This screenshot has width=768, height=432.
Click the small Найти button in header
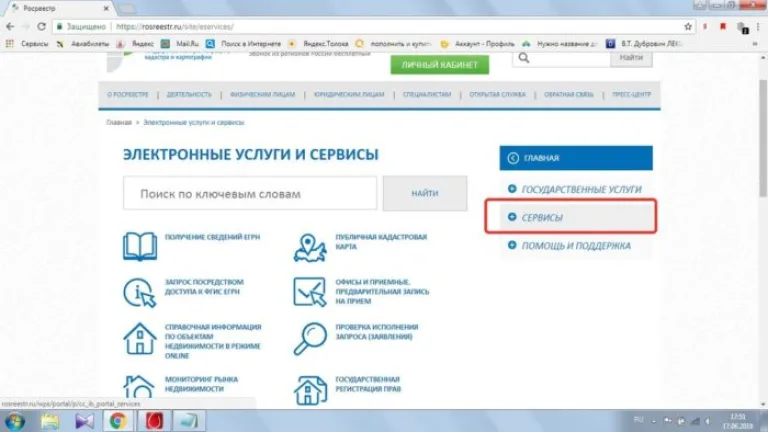click(x=631, y=58)
